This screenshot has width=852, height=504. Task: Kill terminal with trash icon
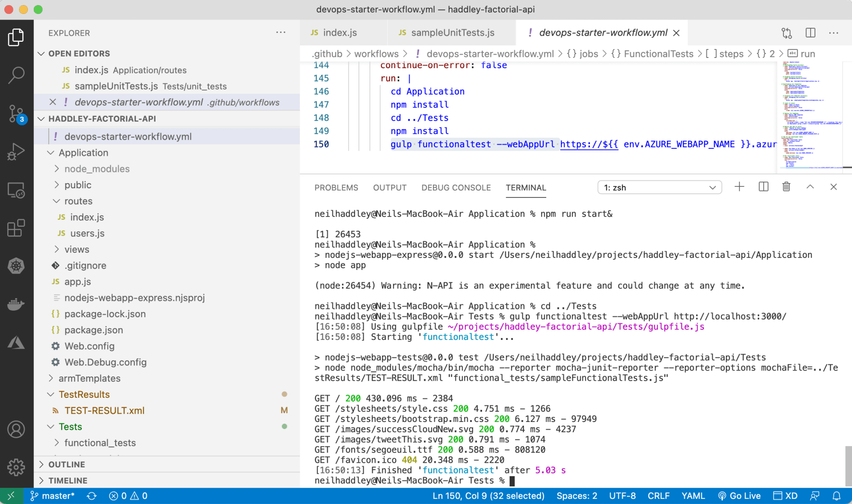pos(786,187)
